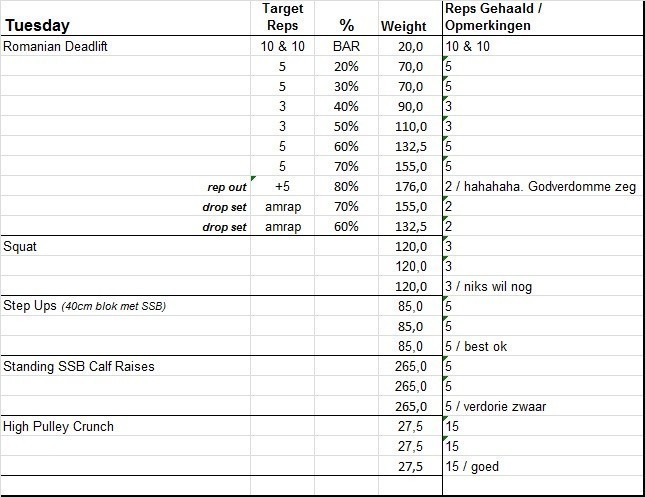The image size is (645, 497).
Task: Select the '15 / goed' remark cell
Action: pyautogui.click(x=472, y=466)
